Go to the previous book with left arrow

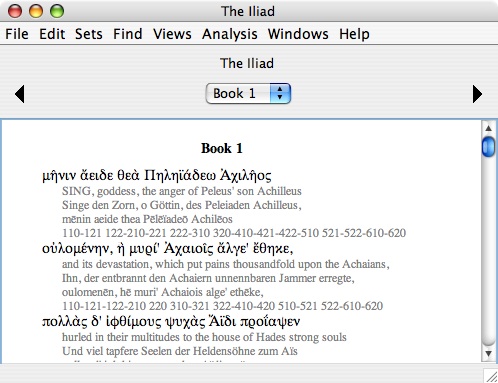(20, 94)
